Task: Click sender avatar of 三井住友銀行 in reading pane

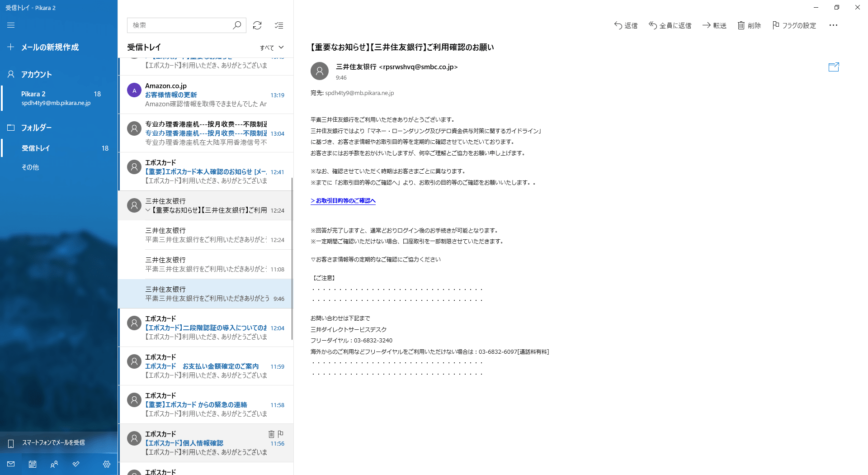Action: coord(320,71)
